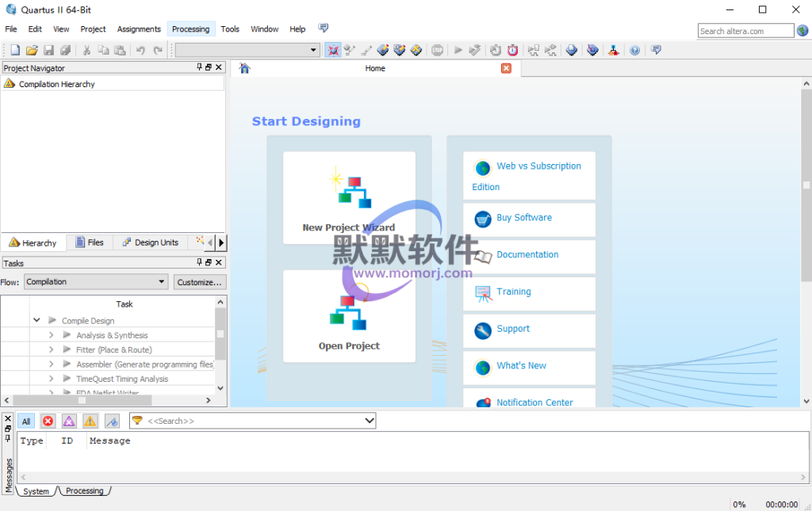
Task: Expand the Fitter (Place & Route) task
Action: [52, 349]
